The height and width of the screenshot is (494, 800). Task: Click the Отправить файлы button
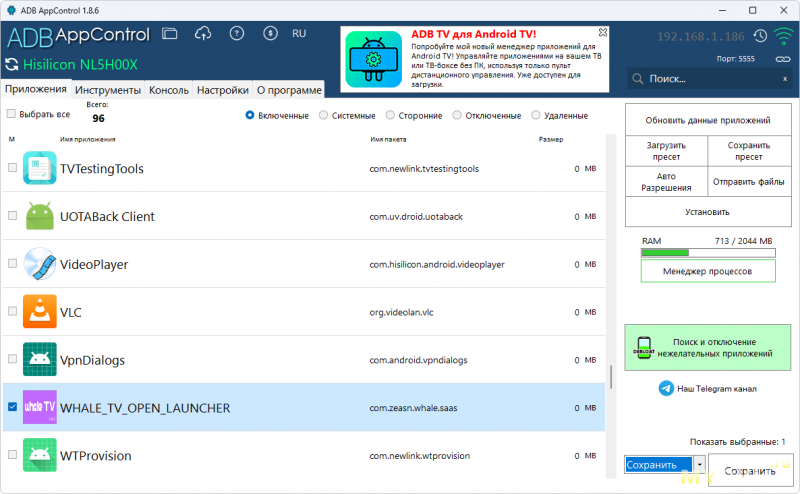point(749,182)
